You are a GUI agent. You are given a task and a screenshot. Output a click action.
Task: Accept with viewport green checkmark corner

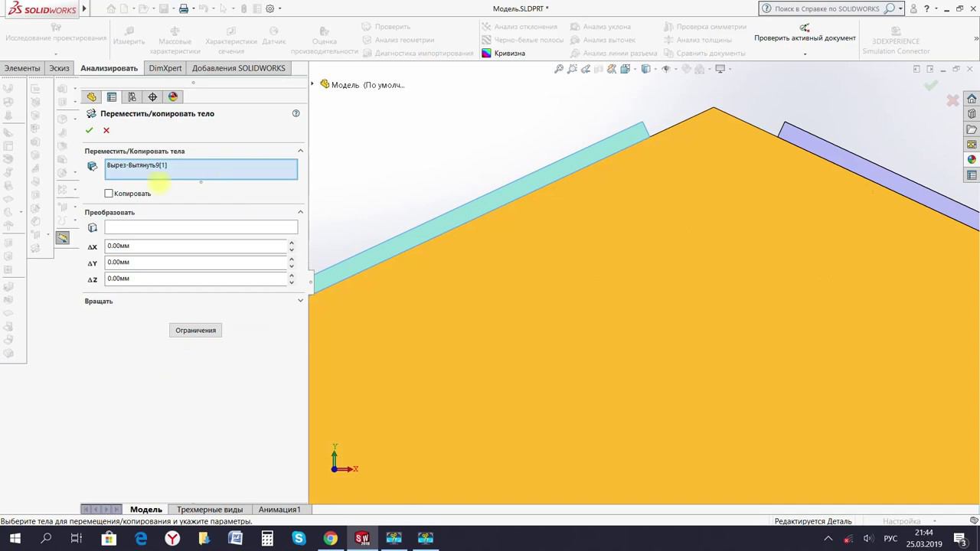931,85
